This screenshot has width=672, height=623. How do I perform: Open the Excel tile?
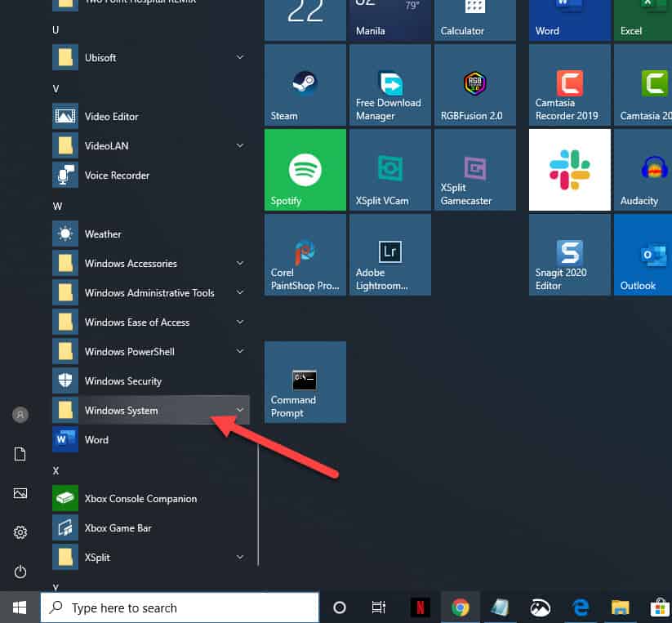pos(643,20)
